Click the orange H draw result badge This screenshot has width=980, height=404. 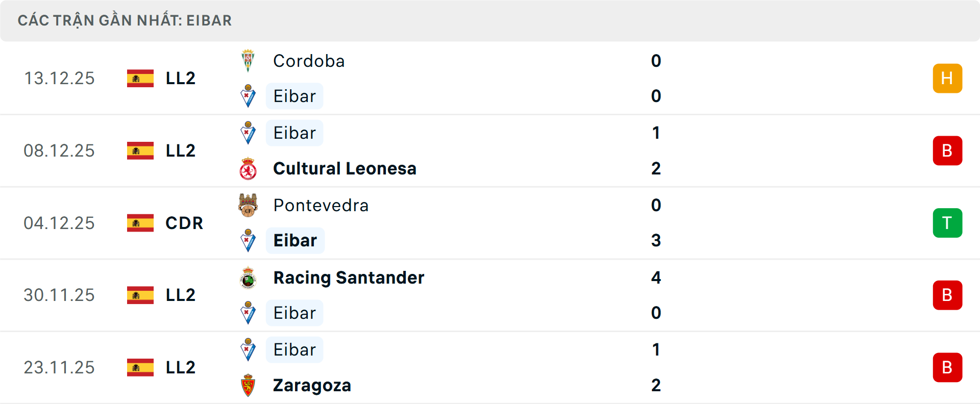pos(947,79)
